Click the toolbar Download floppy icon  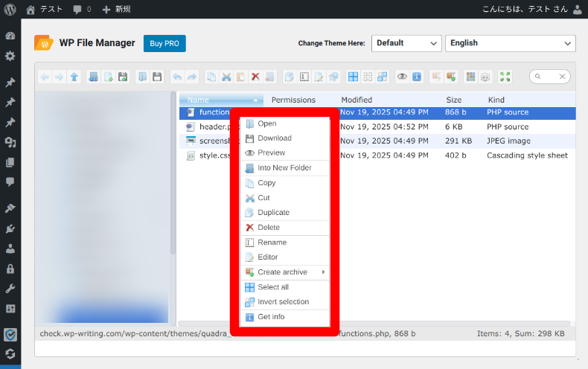(x=157, y=77)
